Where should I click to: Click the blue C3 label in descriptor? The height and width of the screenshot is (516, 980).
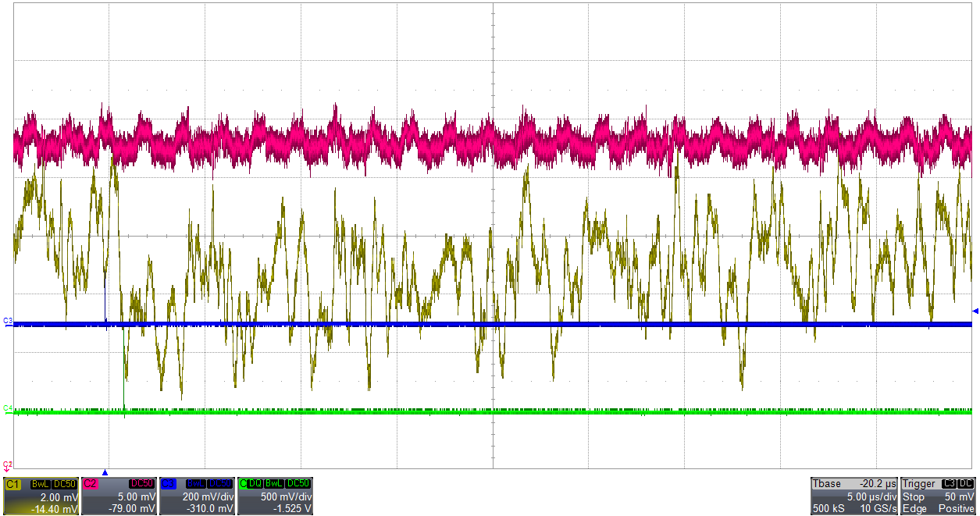[x=168, y=484]
